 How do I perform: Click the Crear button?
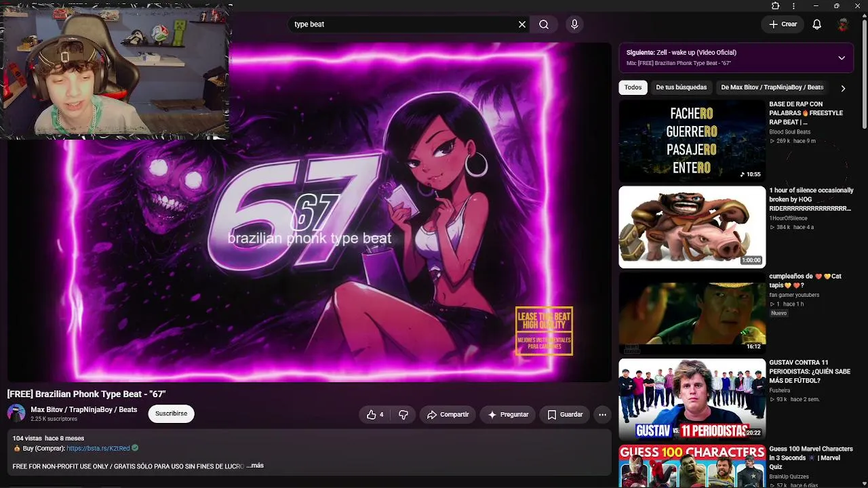coord(783,24)
